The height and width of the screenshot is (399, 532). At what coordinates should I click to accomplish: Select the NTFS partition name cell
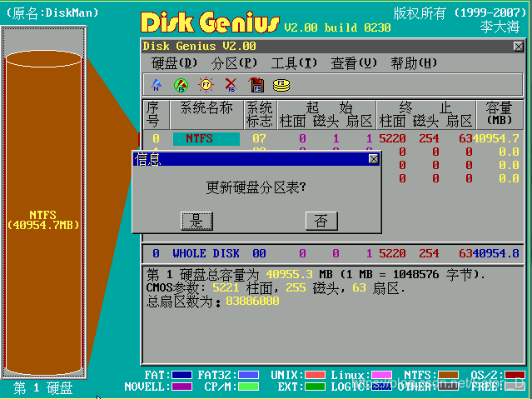tap(206, 138)
